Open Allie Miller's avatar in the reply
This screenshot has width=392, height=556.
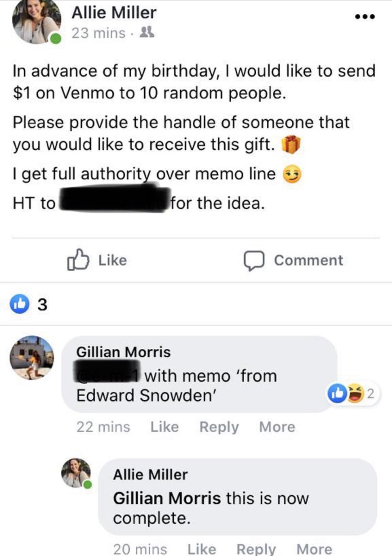pyautogui.click(x=76, y=474)
